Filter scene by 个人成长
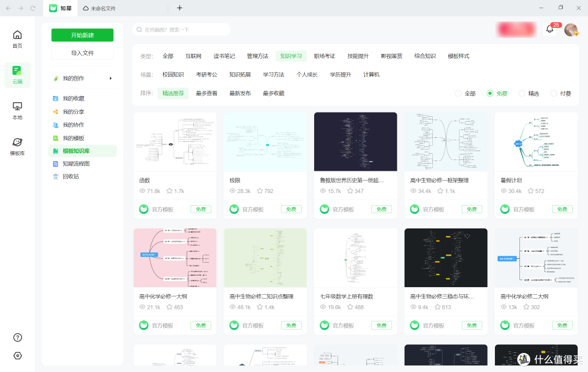588x372 pixels. click(x=307, y=75)
